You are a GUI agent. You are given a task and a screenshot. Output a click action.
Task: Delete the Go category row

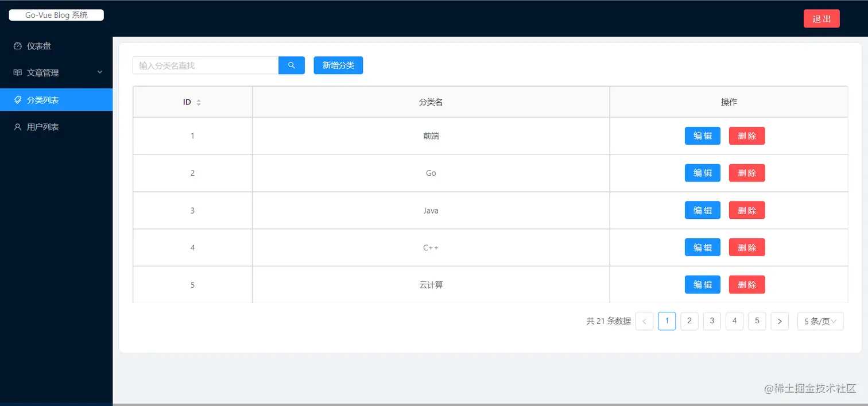(x=747, y=173)
